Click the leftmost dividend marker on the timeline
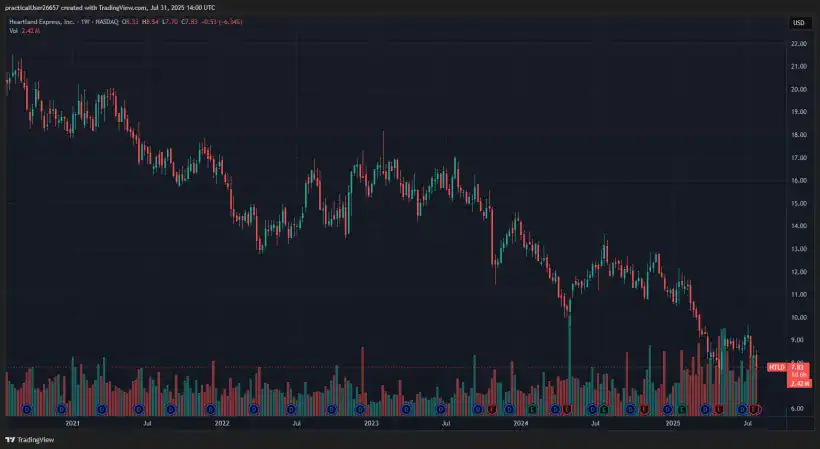This screenshot has width=820, height=449. tap(27, 409)
